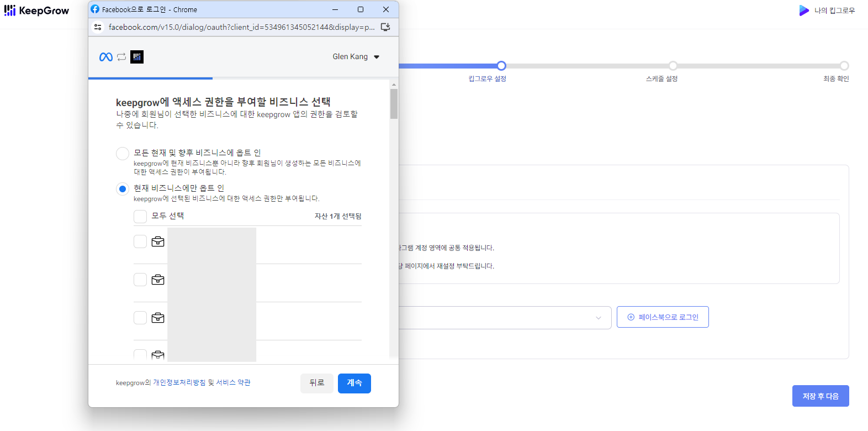Click the Meta infinity logo icon
This screenshot has height=431, width=868.
click(x=105, y=57)
